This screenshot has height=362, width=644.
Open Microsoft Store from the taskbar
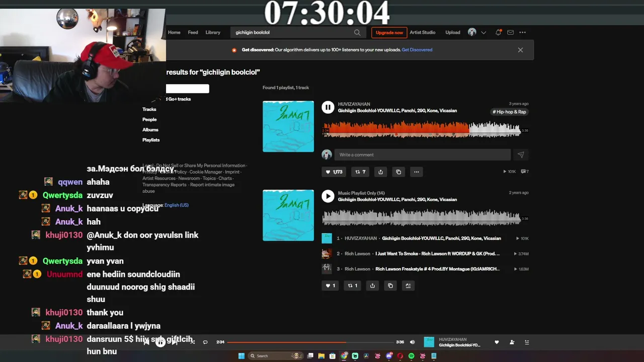pos(333,356)
